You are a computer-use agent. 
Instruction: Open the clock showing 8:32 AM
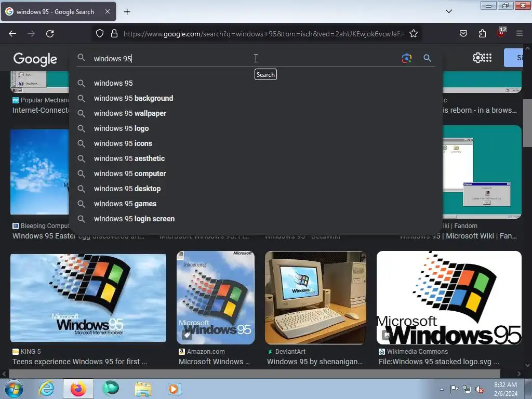tap(506, 389)
